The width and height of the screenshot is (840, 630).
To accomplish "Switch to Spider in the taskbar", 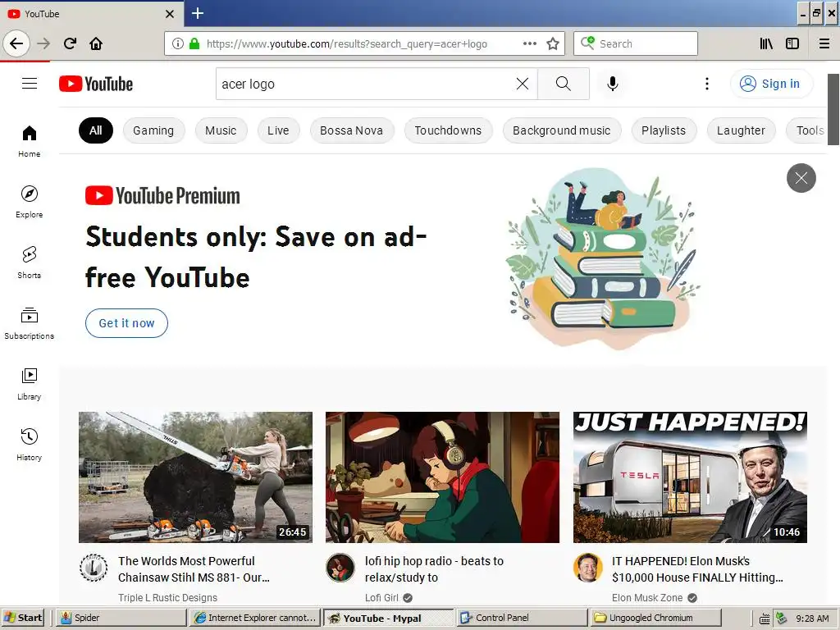I will pos(121,618).
